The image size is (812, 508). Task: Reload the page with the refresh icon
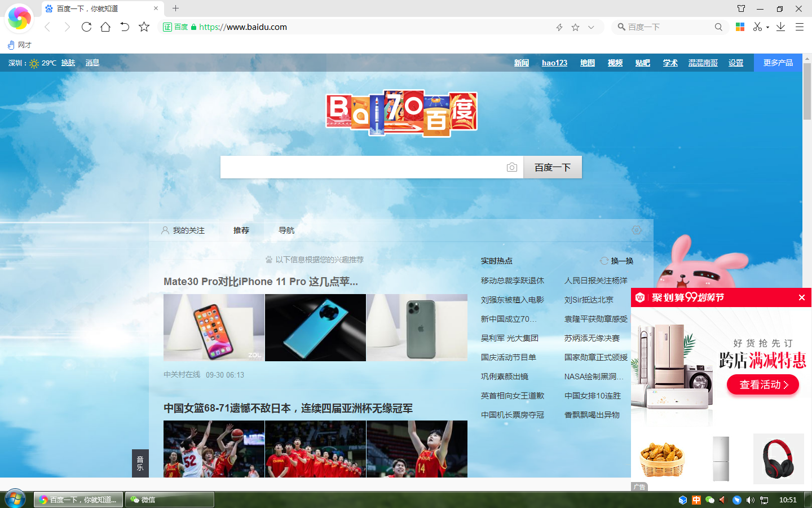coord(86,27)
